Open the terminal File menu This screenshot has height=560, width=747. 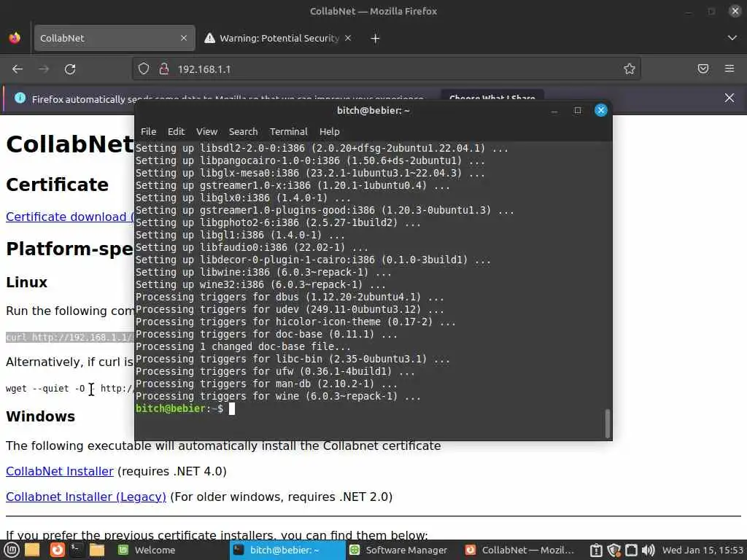pos(148,131)
